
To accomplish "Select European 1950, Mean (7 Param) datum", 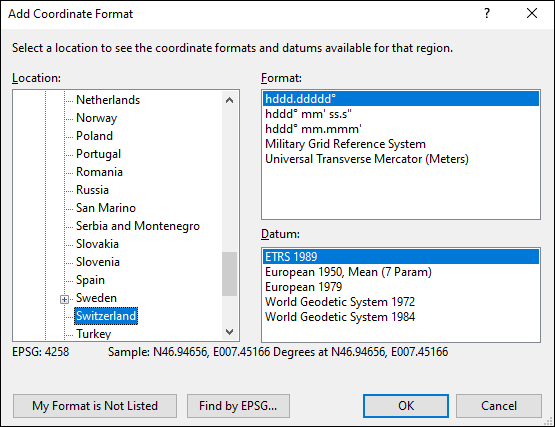I will (x=401, y=272).
